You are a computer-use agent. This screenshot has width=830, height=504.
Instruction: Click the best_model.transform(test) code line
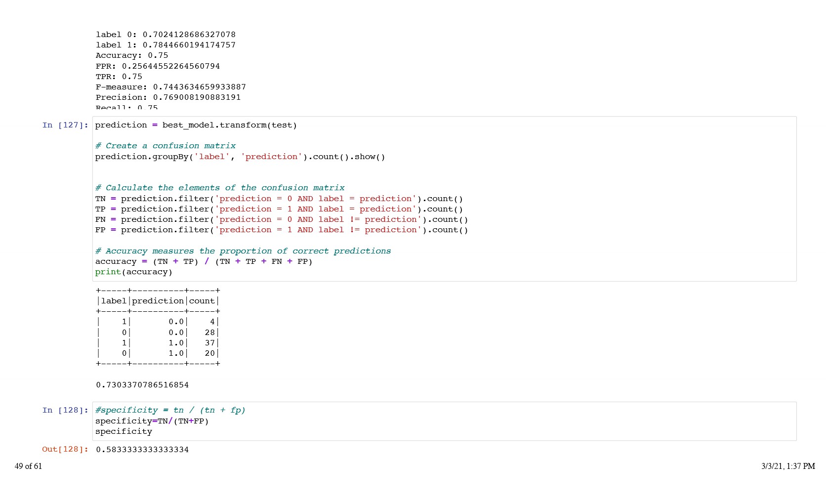196,125
